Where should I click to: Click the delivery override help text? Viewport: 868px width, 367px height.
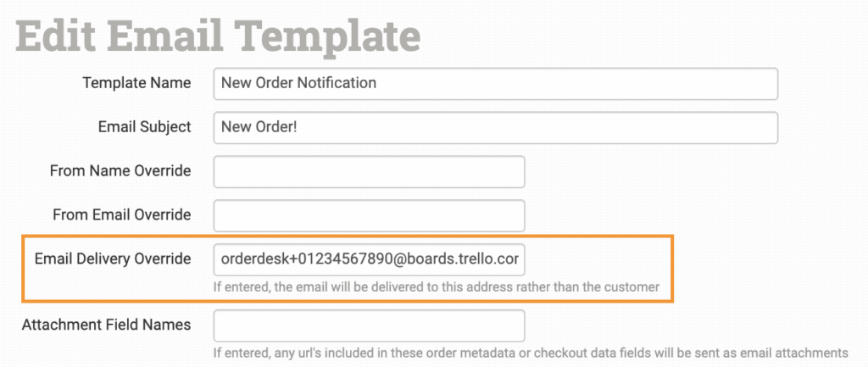click(x=436, y=286)
